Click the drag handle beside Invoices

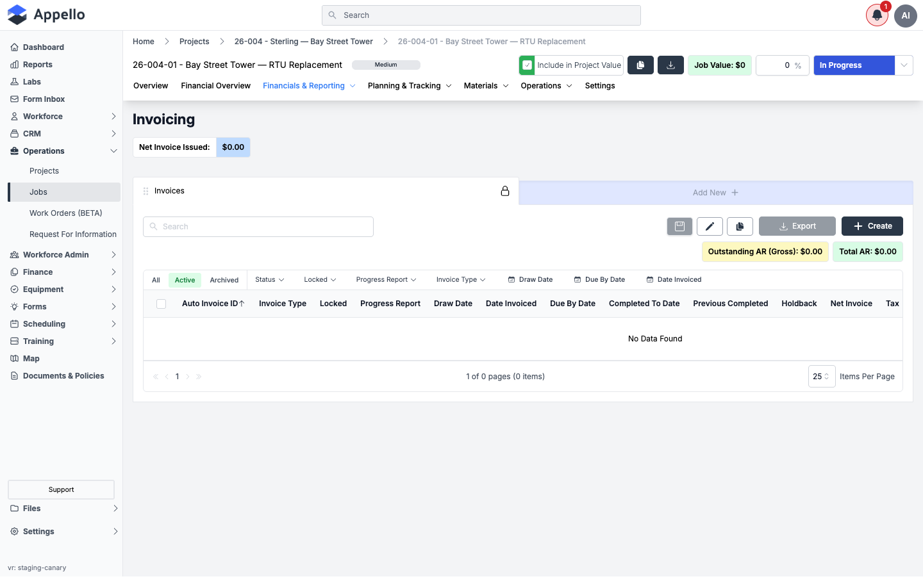pyautogui.click(x=146, y=191)
